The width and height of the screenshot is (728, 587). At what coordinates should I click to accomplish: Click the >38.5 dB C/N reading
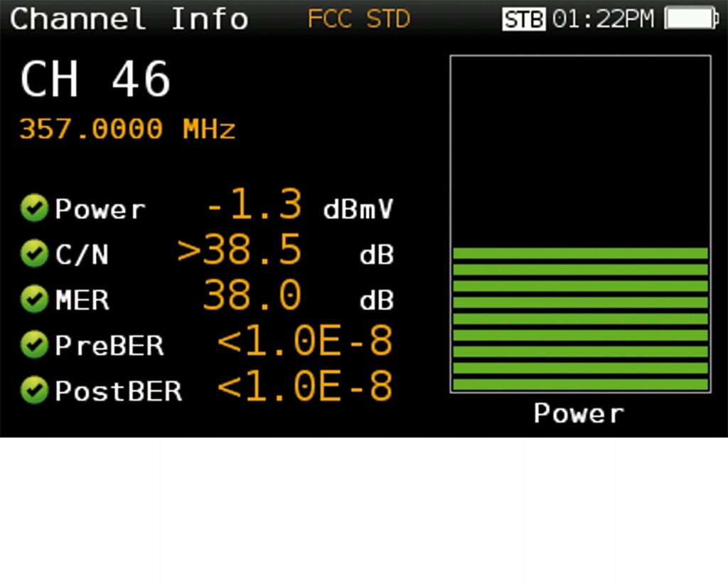point(286,250)
